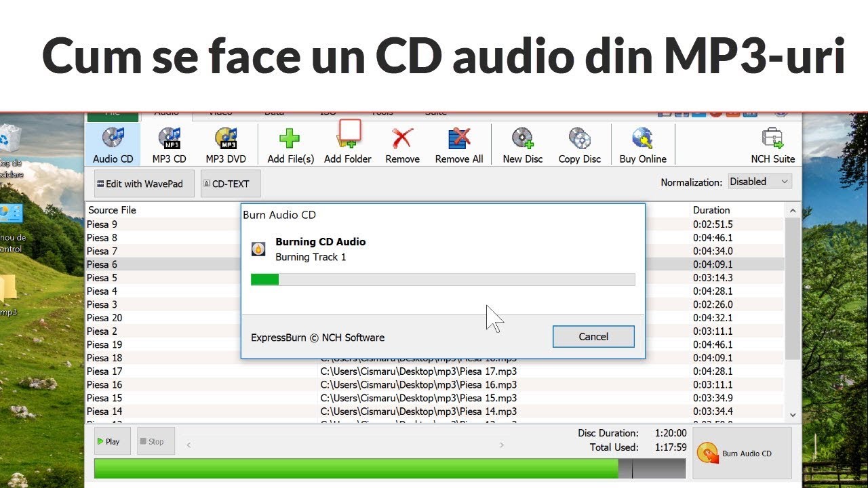The image size is (868, 488).
Task: Click the Disc Duration 1:20:00 value
Action: (671, 433)
